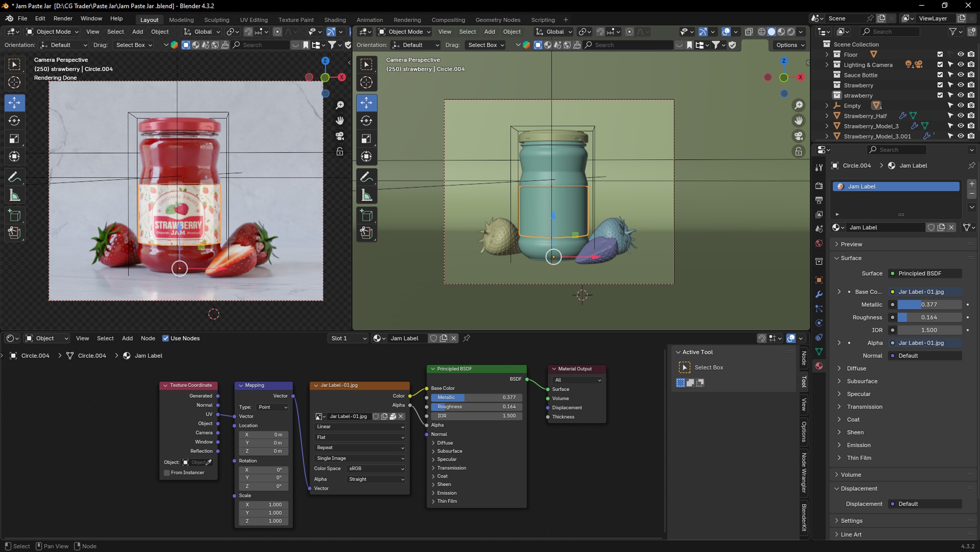Open the Tool properties tab

(x=819, y=168)
